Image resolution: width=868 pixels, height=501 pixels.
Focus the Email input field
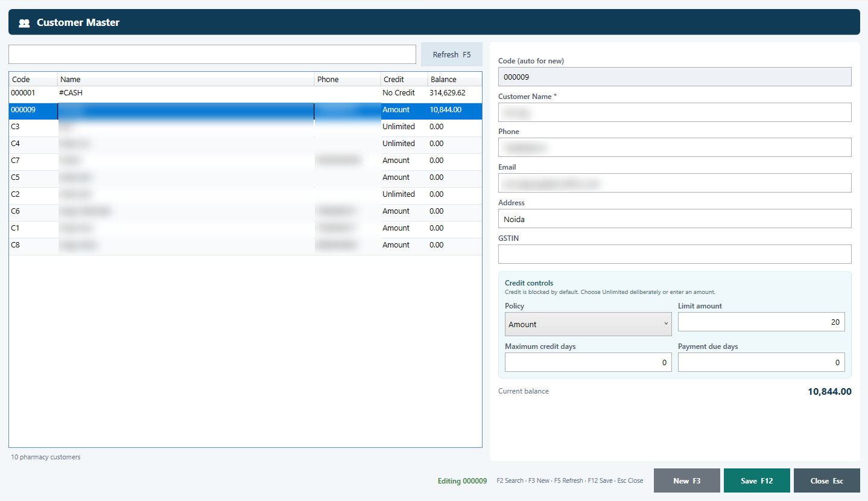(674, 183)
